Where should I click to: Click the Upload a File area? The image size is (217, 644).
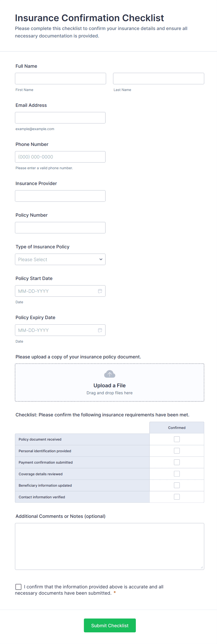[x=109, y=385]
